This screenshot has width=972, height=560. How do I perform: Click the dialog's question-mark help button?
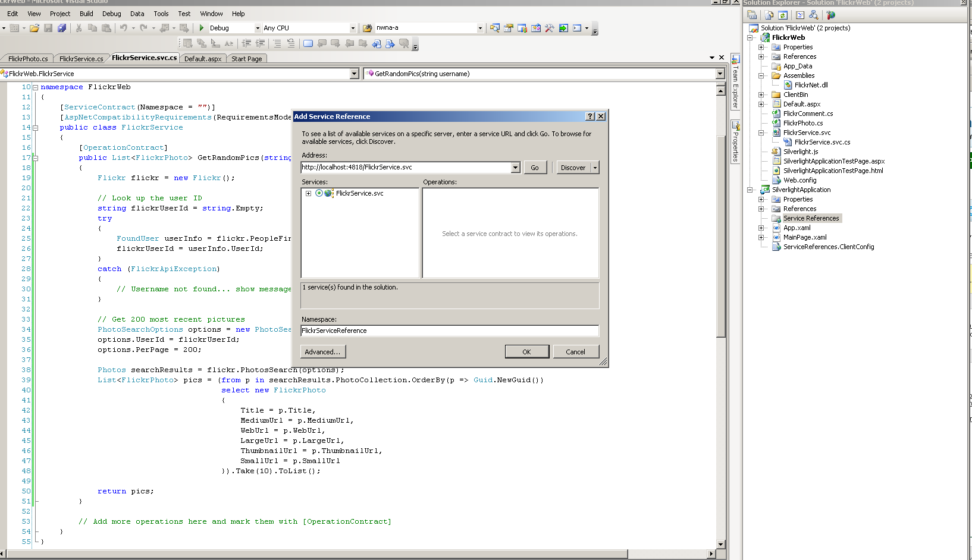click(590, 117)
